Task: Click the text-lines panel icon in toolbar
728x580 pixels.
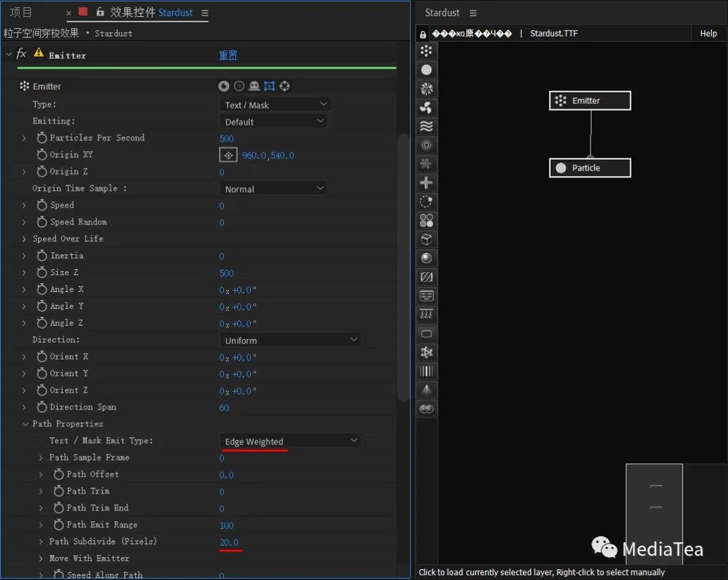Action: tap(426, 296)
